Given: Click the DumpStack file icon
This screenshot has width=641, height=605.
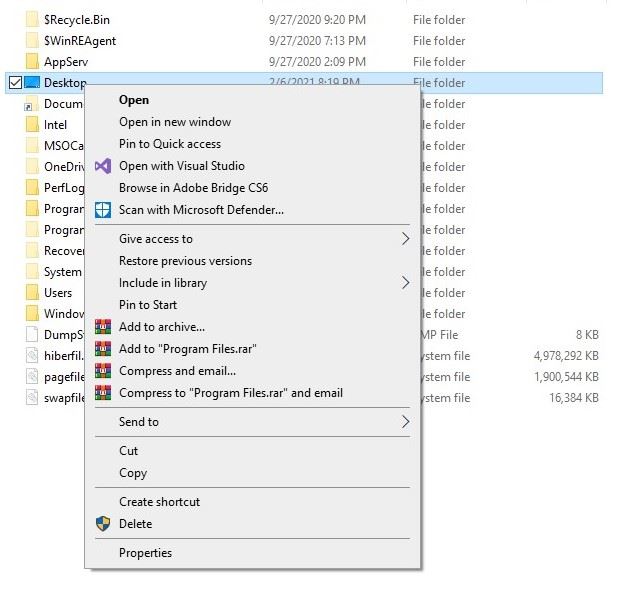Looking at the screenshot, I should click(32, 334).
